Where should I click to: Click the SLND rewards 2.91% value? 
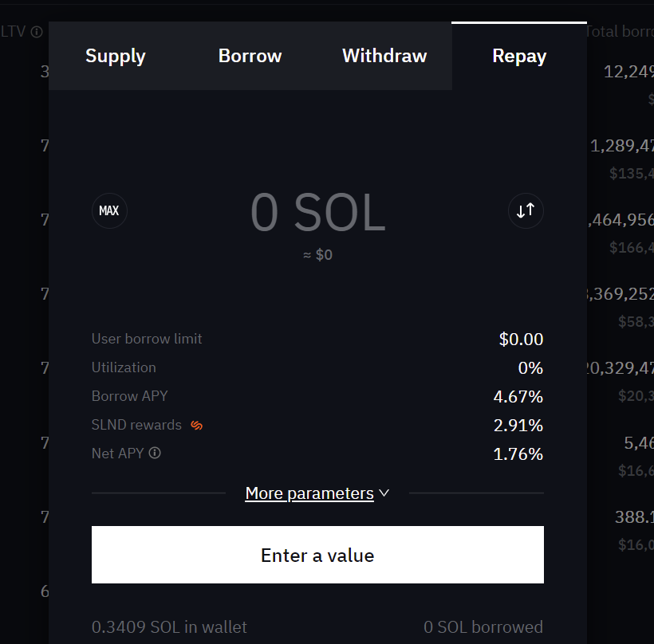coord(518,425)
